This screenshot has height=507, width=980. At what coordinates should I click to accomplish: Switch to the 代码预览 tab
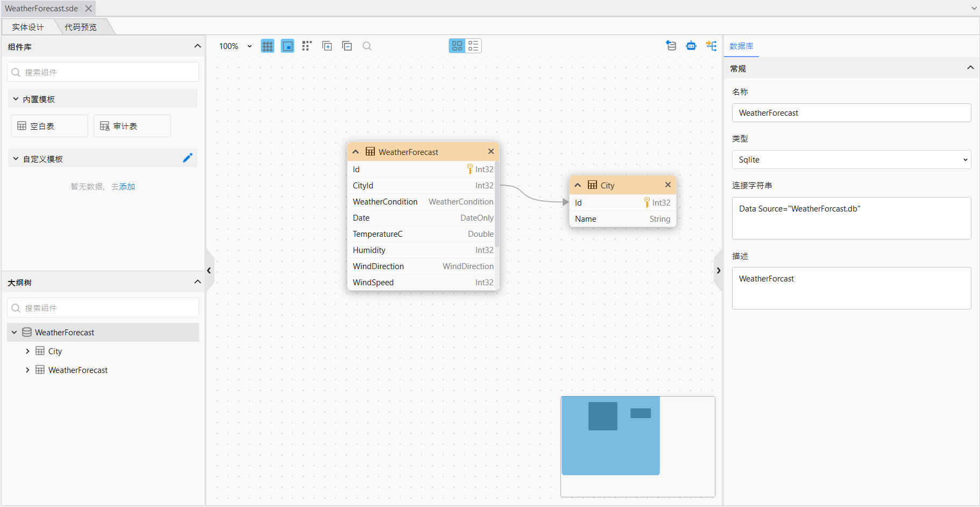click(x=81, y=27)
